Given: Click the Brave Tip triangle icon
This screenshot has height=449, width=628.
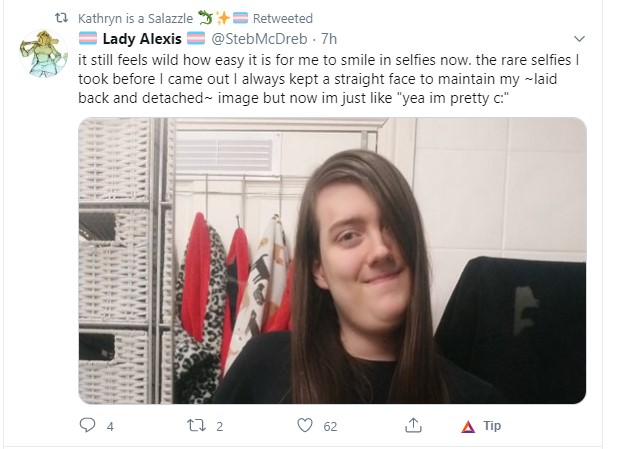Looking at the screenshot, I should tap(468, 427).
